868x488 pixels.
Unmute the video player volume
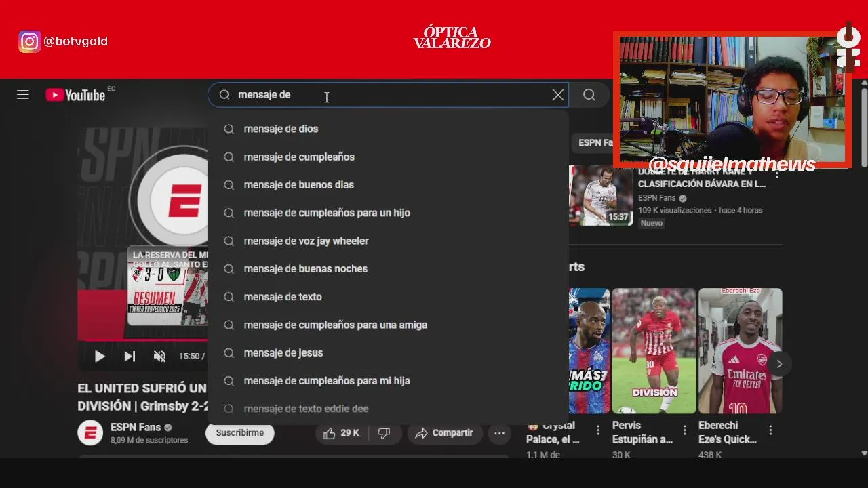pyautogui.click(x=160, y=356)
